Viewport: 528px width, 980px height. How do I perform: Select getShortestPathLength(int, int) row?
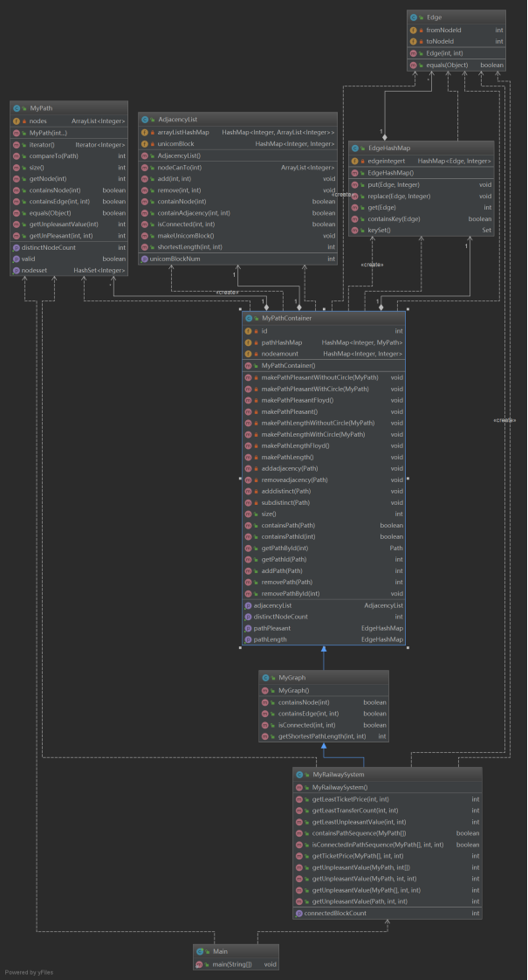[324, 737]
